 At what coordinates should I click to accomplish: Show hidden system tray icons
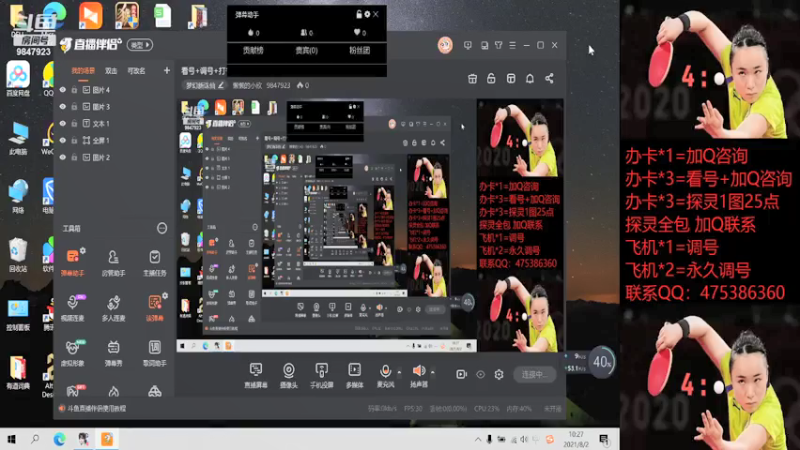tap(478, 439)
